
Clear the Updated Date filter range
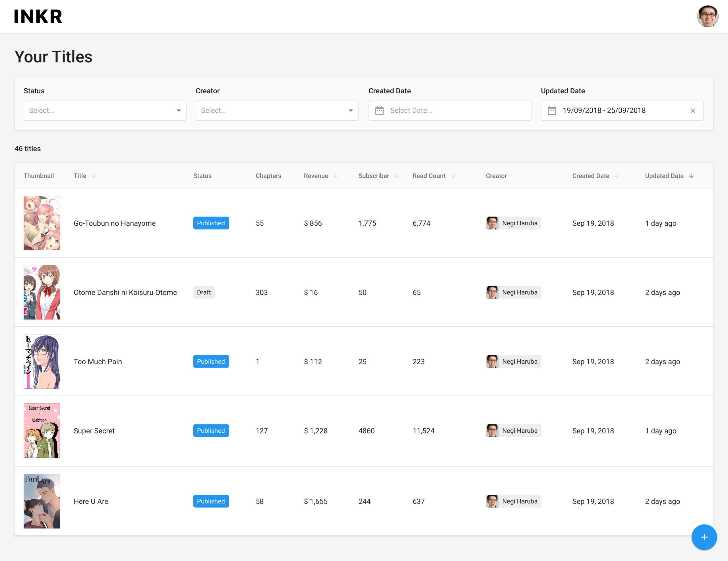(x=693, y=110)
